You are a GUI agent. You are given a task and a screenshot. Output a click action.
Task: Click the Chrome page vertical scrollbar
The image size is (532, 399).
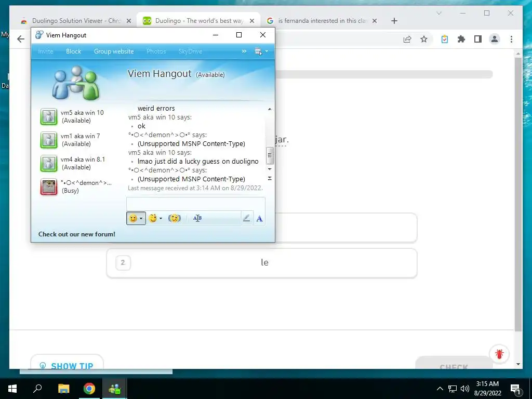(x=518, y=194)
